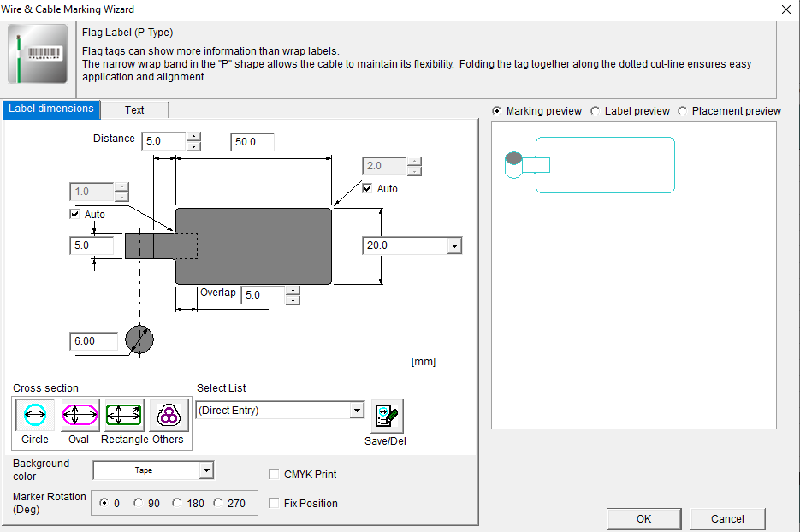Decrease the Overlap value with down arrow
The width and height of the screenshot is (800, 532).
coord(293,300)
